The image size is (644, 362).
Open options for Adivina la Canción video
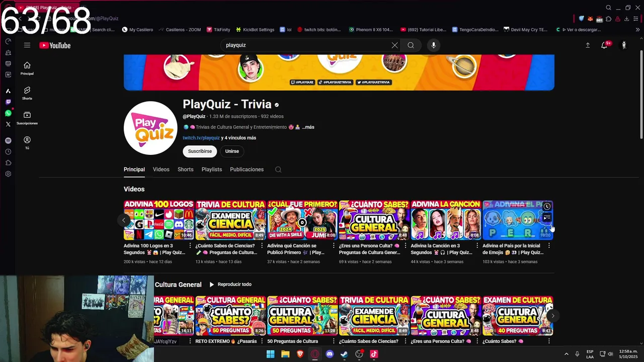477,246
